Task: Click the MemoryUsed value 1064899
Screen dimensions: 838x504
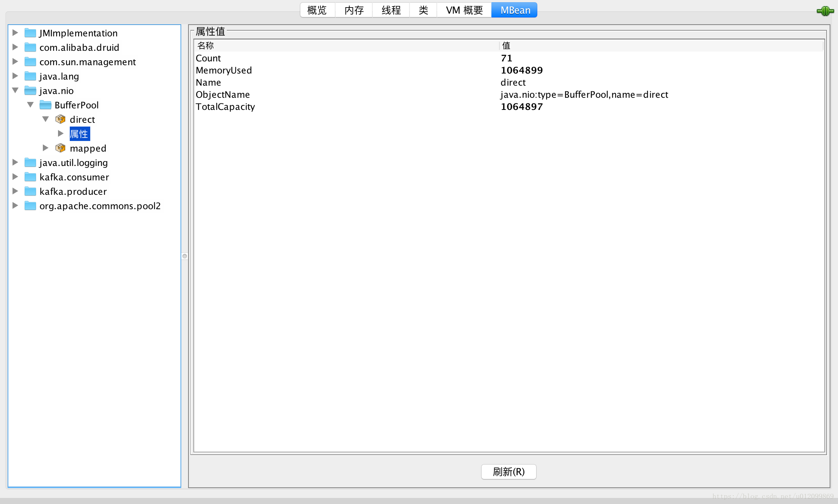Action: [522, 70]
